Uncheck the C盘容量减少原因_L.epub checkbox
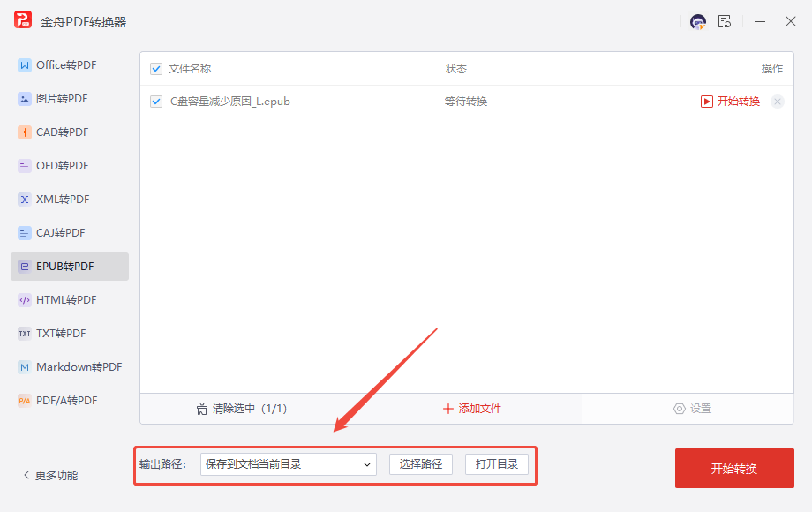 point(156,102)
